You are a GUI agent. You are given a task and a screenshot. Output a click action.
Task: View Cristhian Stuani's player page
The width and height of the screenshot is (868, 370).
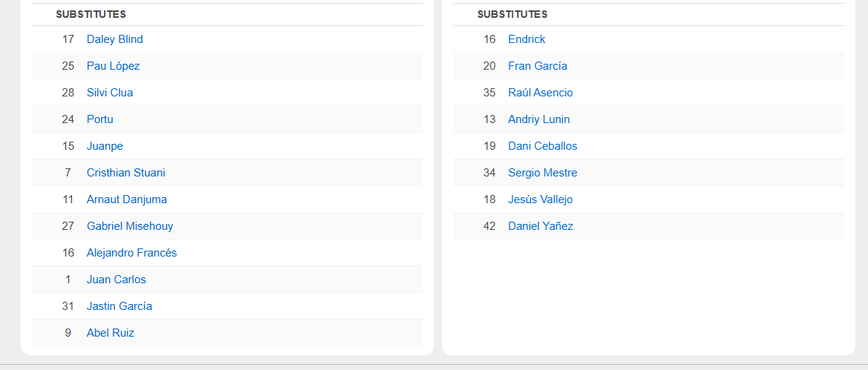tap(125, 173)
